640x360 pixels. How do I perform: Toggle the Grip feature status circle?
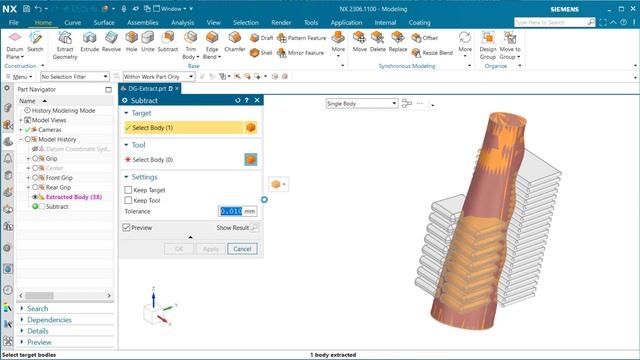point(35,158)
